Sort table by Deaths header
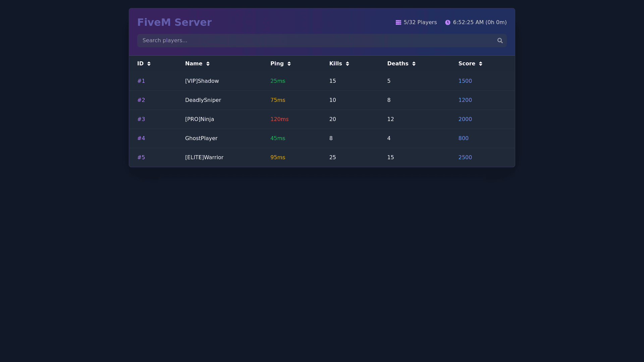This screenshot has height=362, width=644. pos(397,64)
